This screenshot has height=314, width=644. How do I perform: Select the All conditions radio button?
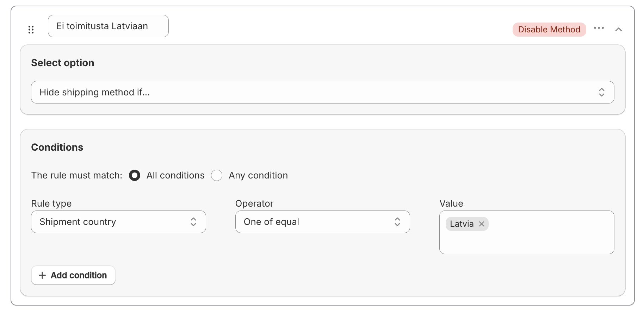(x=135, y=175)
